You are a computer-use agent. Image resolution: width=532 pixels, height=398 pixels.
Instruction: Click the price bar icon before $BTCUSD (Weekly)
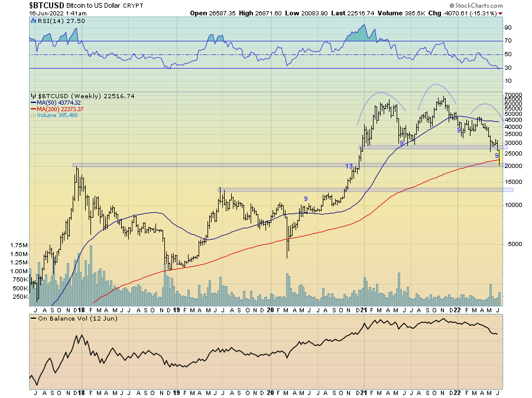[33, 96]
